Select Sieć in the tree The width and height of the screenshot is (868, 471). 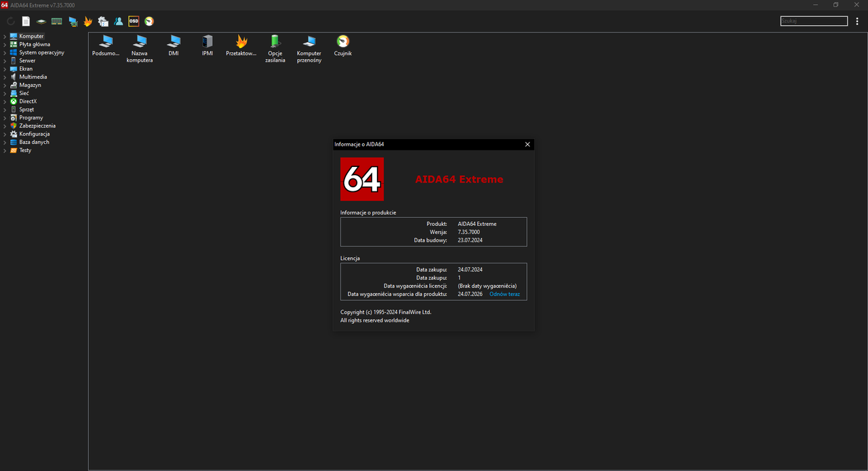tap(24, 93)
